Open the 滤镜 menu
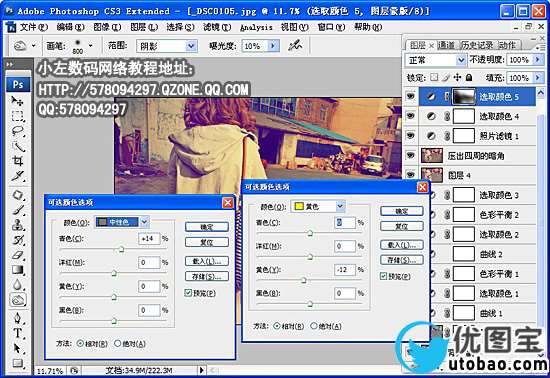This screenshot has height=378, width=550. click(217, 27)
